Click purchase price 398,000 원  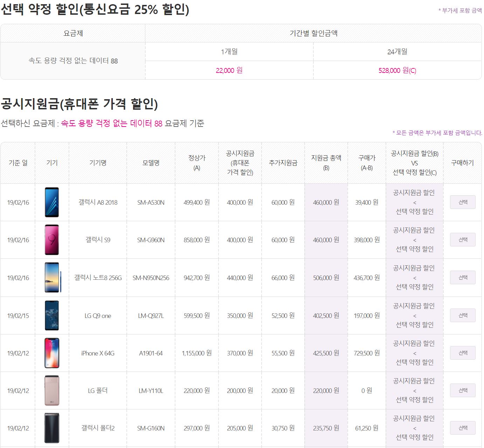[x=367, y=240]
